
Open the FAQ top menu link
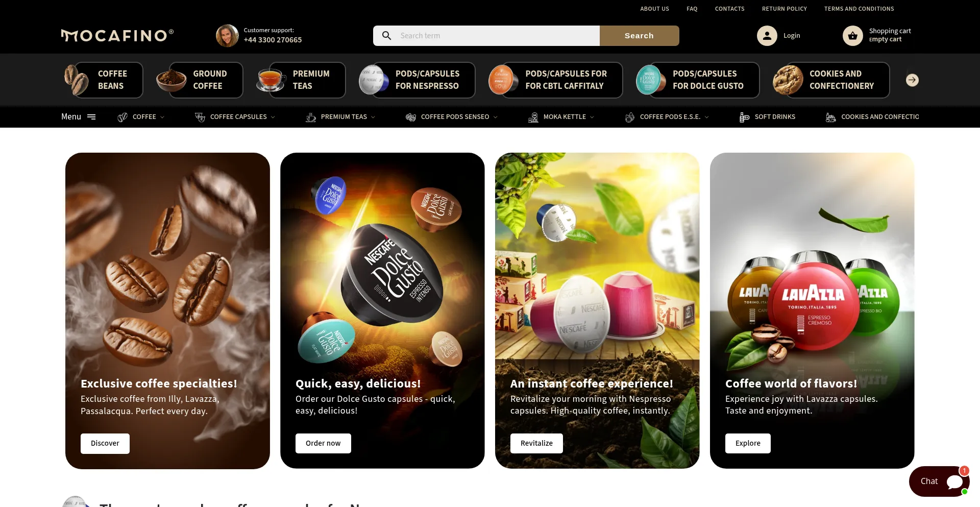point(692,9)
